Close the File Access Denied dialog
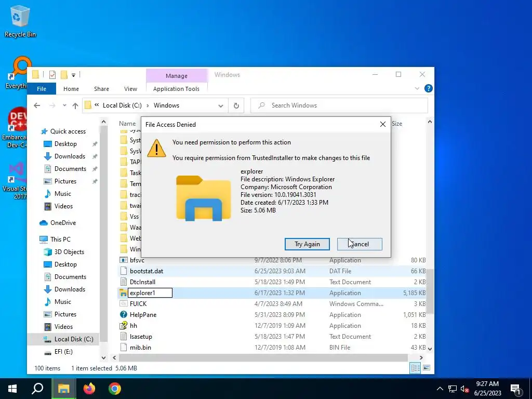The width and height of the screenshot is (532, 399). click(x=383, y=124)
